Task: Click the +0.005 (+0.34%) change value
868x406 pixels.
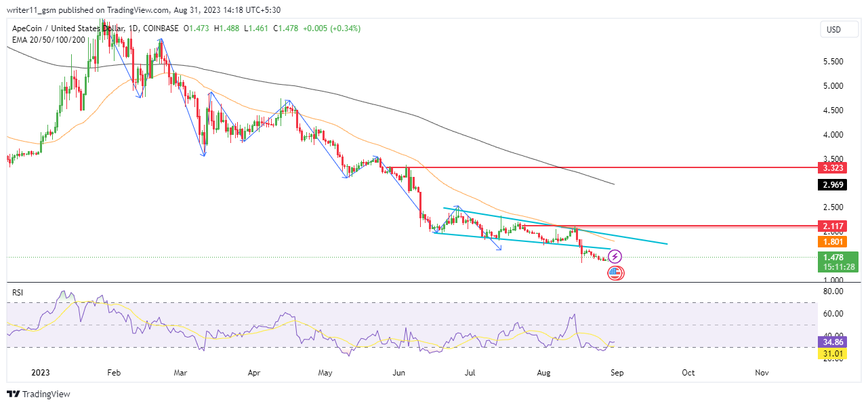Action: [x=332, y=28]
